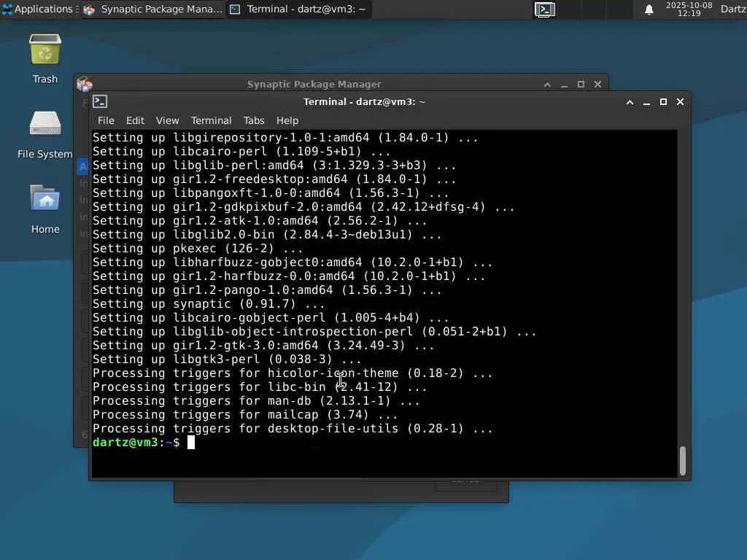
Task: Minimize the Synaptic Package Manager window
Action: click(x=564, y=85)
